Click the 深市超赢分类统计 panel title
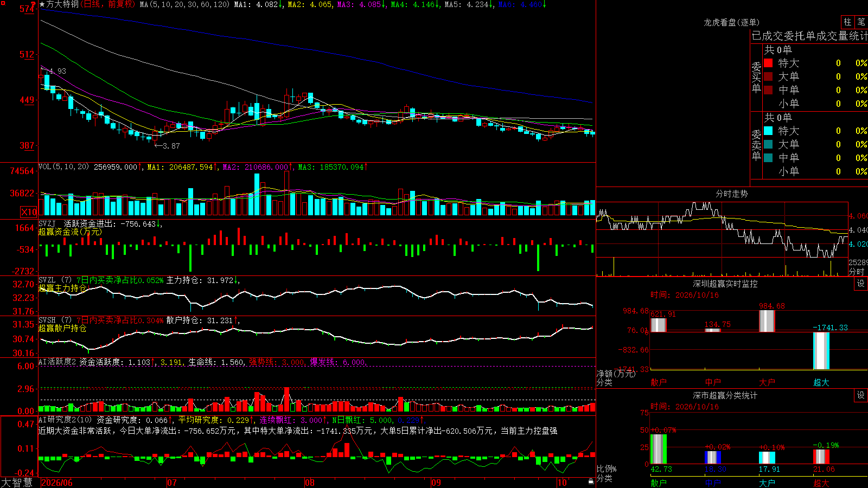 tap(725, 395)
